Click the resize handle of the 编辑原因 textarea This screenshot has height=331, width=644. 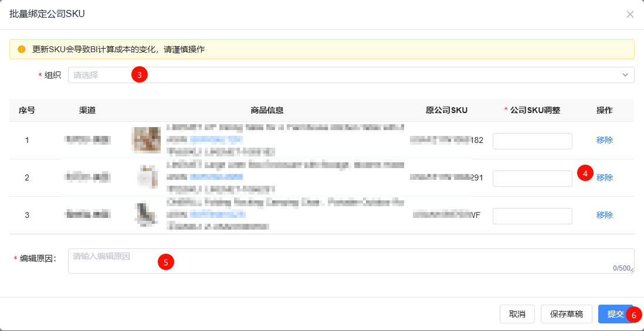pos(632,271)
